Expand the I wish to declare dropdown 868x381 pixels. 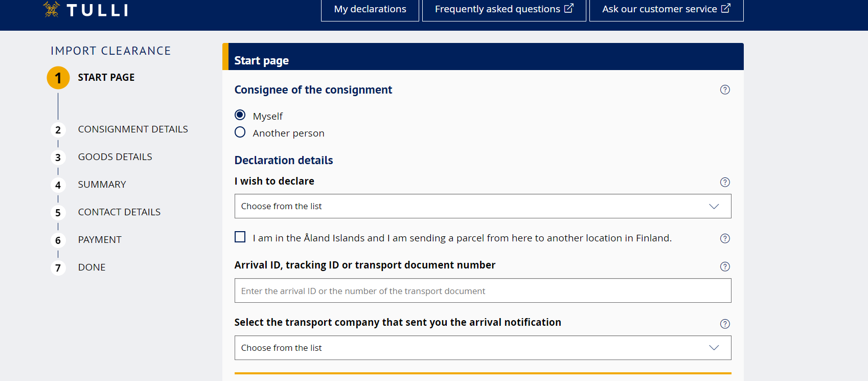[x=483, y=206]
